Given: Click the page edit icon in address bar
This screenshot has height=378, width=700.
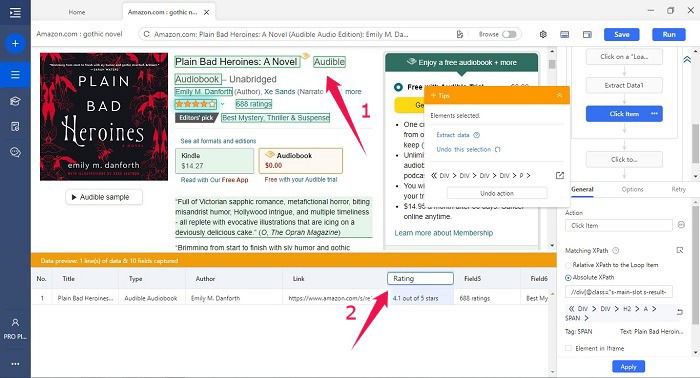Looking at the screenshot, I should click(x=459, y=34).
